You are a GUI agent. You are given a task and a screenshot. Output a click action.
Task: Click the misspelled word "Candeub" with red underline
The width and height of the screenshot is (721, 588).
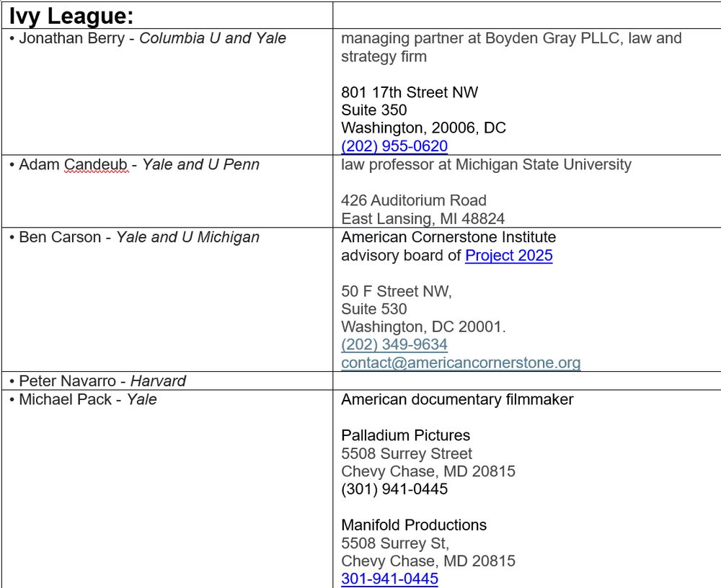tap(96, 164)
